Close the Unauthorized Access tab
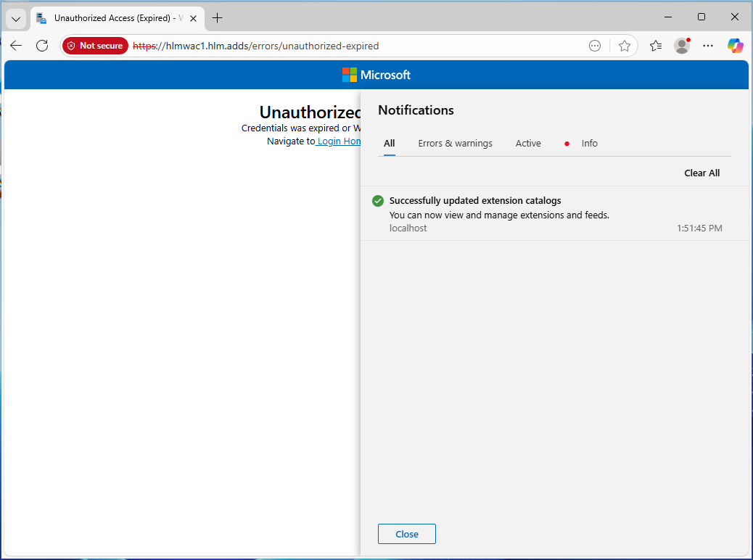The height and width of the screenshot is (560, 753). pos(193,18)
